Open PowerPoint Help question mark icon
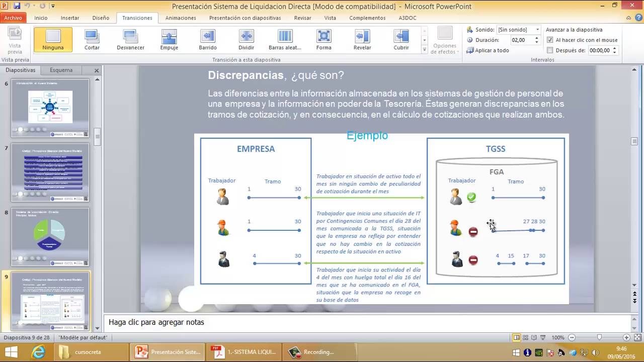Screen dimensions: 644x362 pyautogui.click(x=638, y=18)
